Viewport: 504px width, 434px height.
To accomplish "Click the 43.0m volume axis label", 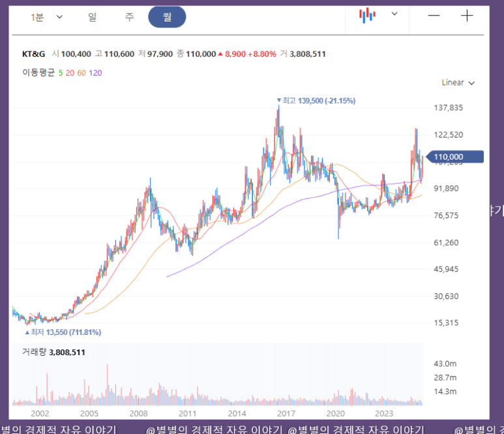I will (445, 364).
